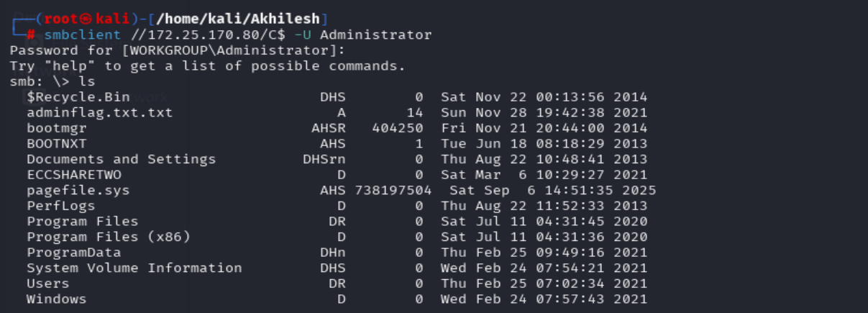The height and width of the screenshot is (313, 868).
Task: Click the Windows directory entry
Action: 57,299
